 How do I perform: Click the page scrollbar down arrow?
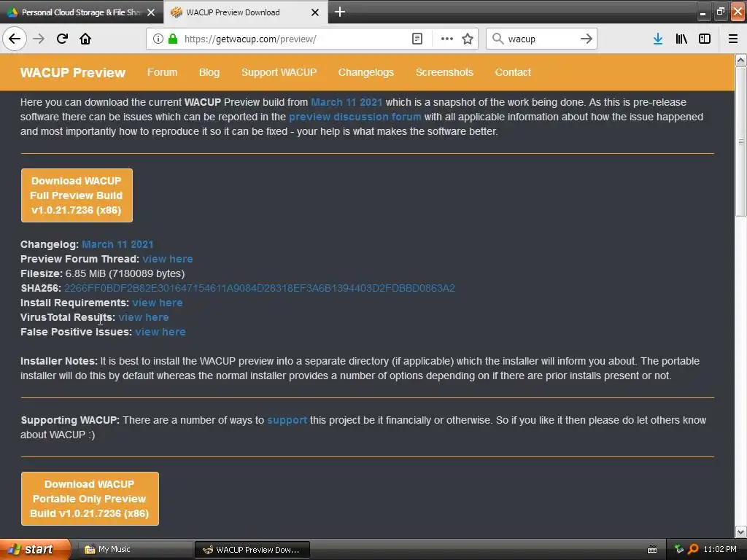(x=740, y=532)
